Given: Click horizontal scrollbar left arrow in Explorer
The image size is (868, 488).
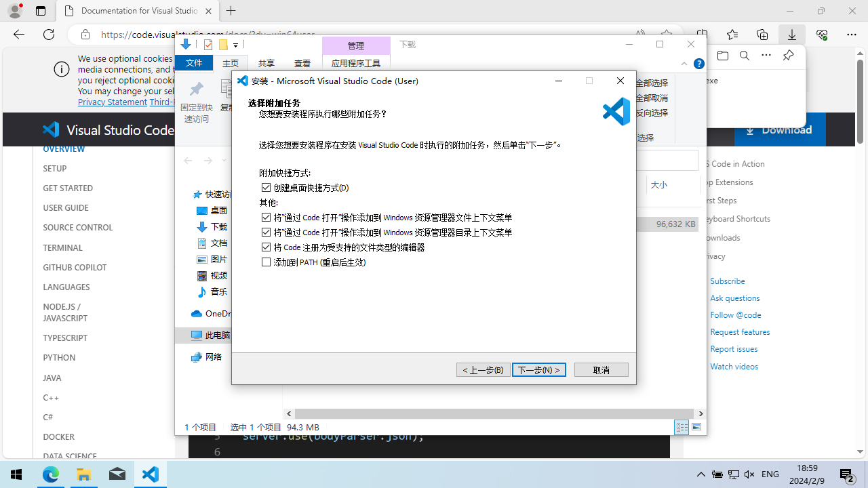Looking at the screenshot, I should (289, 413).
